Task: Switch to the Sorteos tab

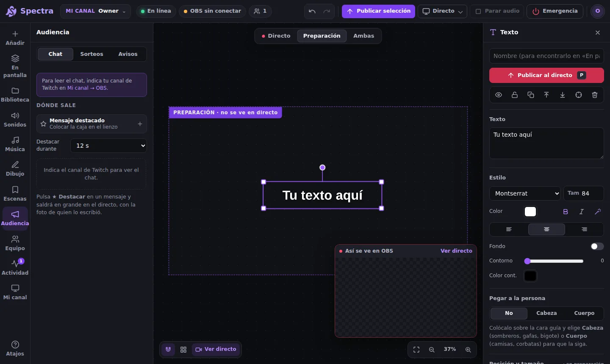Action: [x=91, y=54]
